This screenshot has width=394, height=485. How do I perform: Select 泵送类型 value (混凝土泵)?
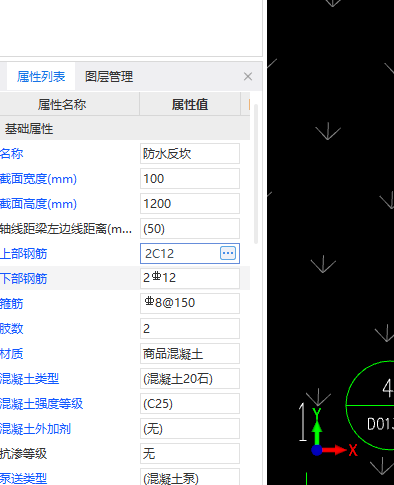pos(190,477)
